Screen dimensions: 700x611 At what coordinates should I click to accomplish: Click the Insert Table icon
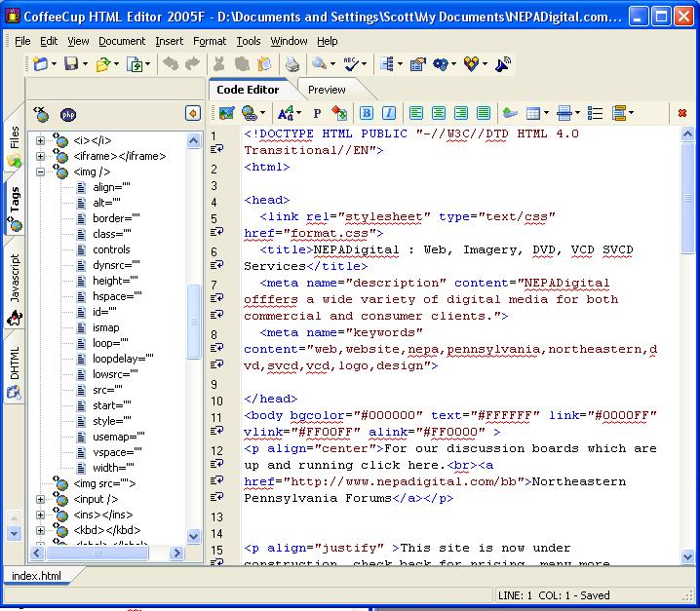point(533,113)
